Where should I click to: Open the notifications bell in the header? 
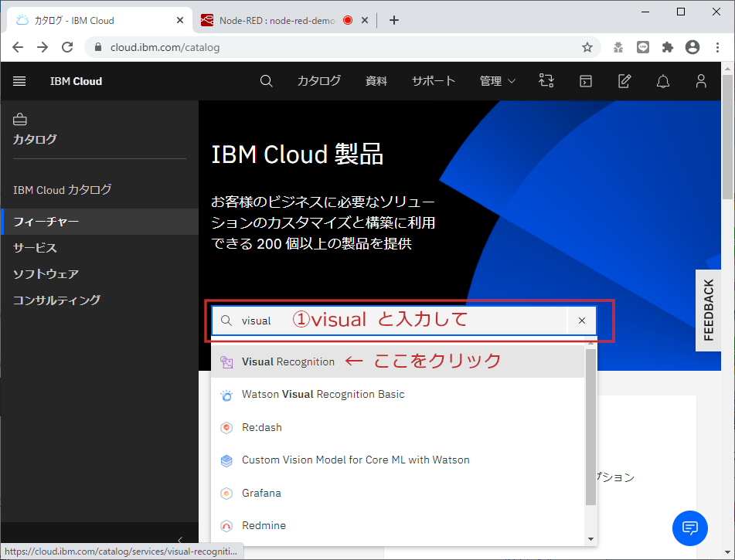(662, 80)
